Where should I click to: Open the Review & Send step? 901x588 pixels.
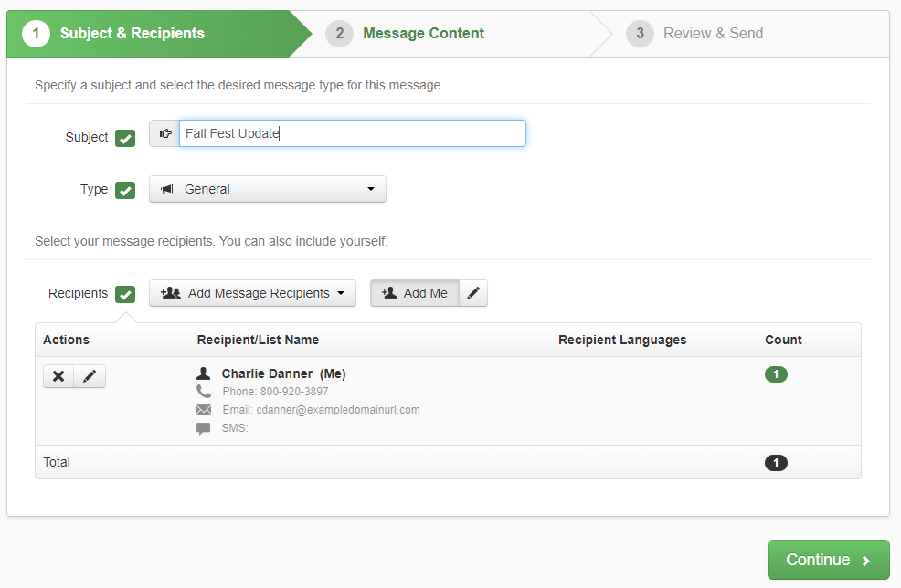[x=713, y=33]
